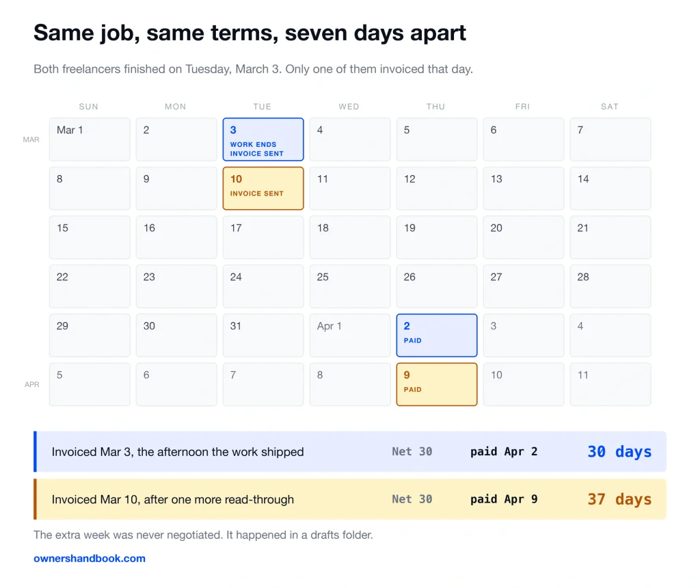Click the paid Apr 2 label
This screenshot has width=700, height=588.
(504, 451)
